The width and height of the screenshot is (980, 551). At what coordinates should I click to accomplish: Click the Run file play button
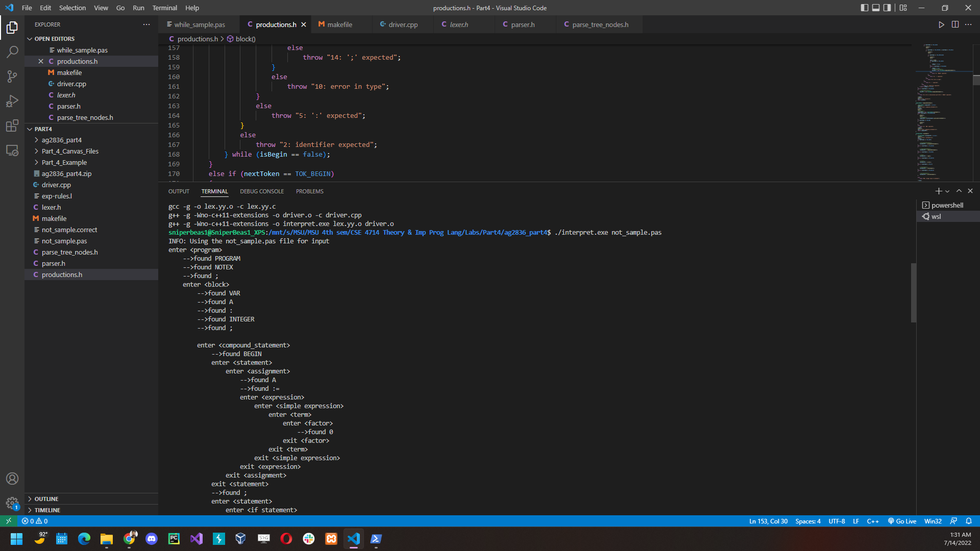point(941,24)
